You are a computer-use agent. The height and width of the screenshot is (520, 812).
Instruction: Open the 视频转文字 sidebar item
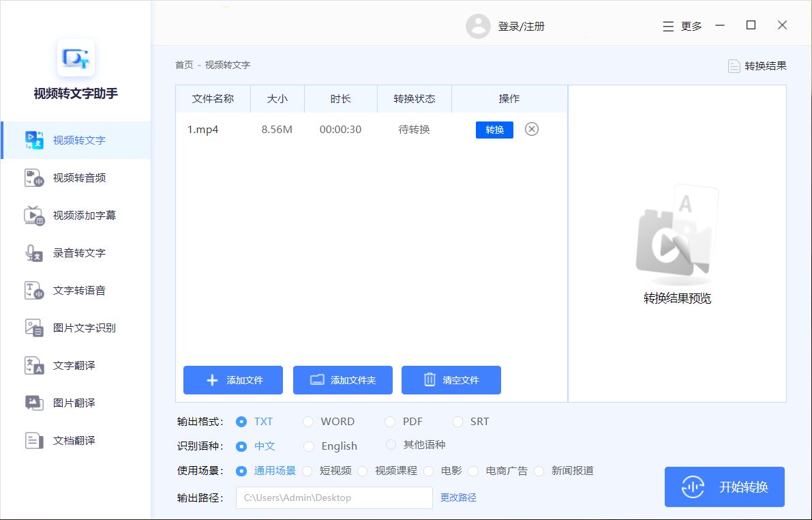click(x=76, y=140)
